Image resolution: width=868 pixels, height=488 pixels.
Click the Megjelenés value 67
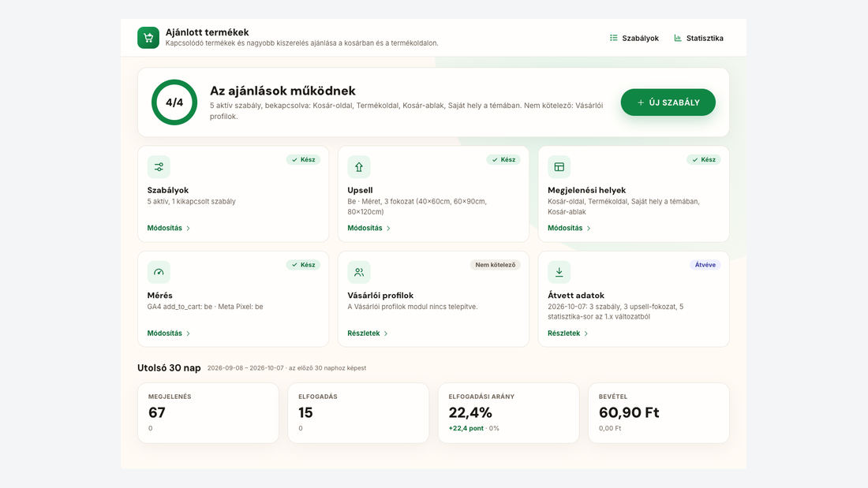[x=157, y=412]
